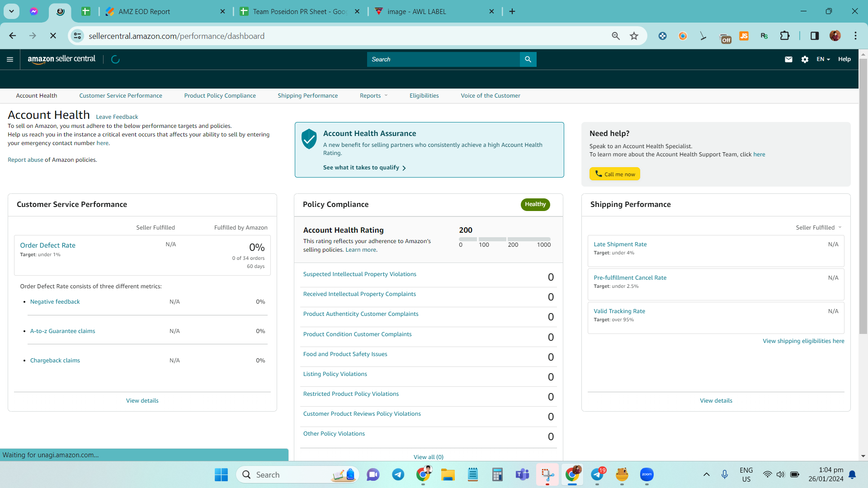This screenshot has width=868, height=488.
Task: Close the AMZ EOD Report tab
Action: (x=222, y=11)
